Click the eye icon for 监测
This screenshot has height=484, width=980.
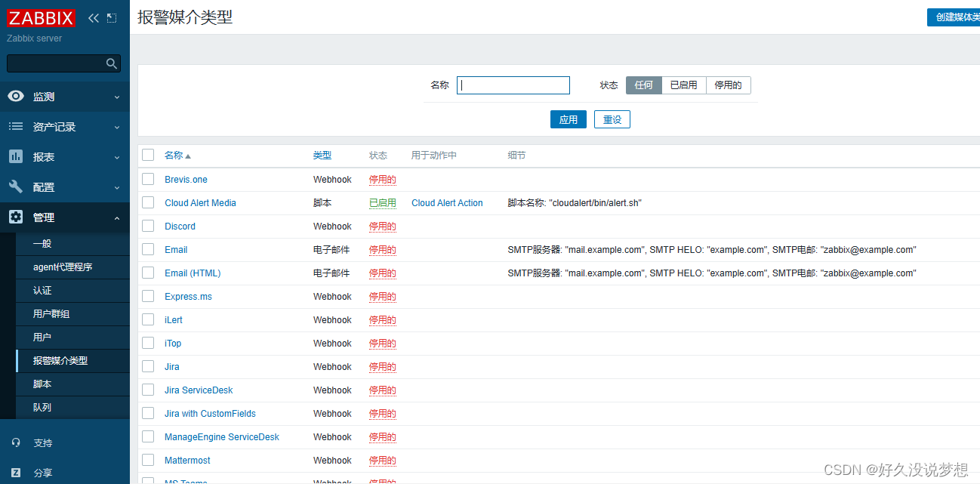coord(16,97)
